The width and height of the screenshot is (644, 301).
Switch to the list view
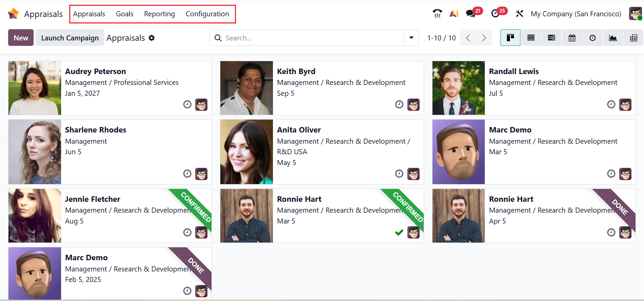click(531, 38)
